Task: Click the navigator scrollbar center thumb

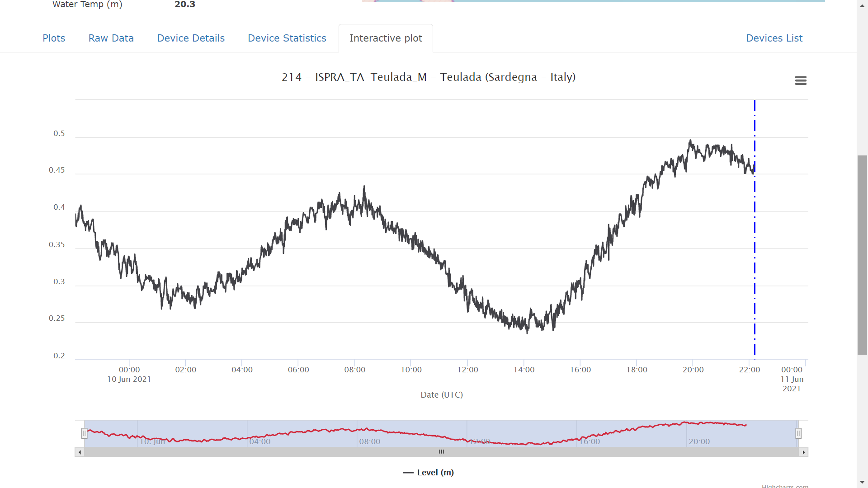Action: tap(442, 451)
